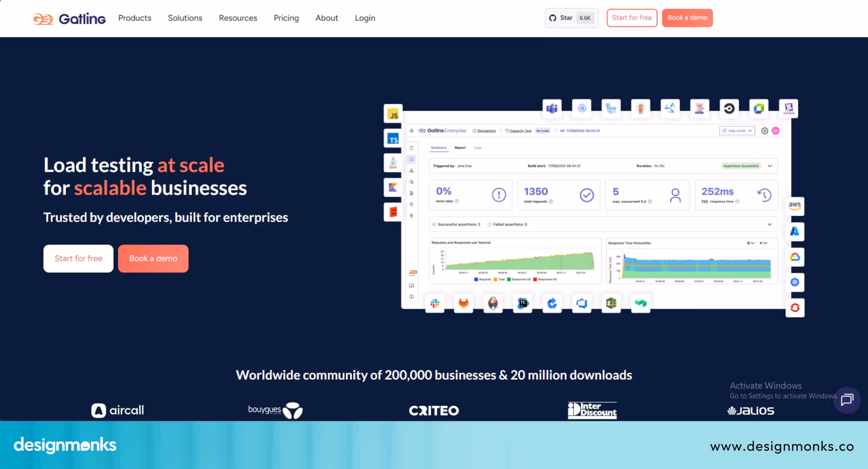Screen dimensions: 868x469
Task: Open the Help center dropdown
Action: (x=737, y=131)
